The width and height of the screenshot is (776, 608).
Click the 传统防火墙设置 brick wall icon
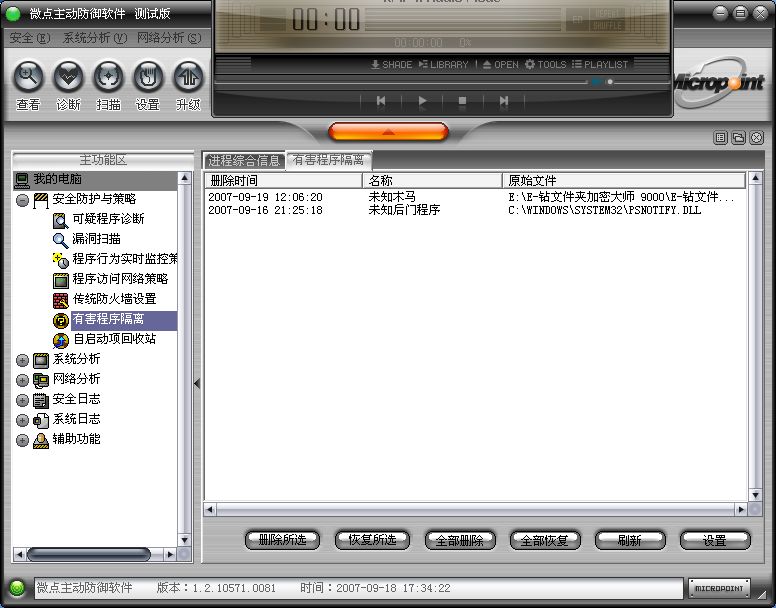(x=60, y=300)
